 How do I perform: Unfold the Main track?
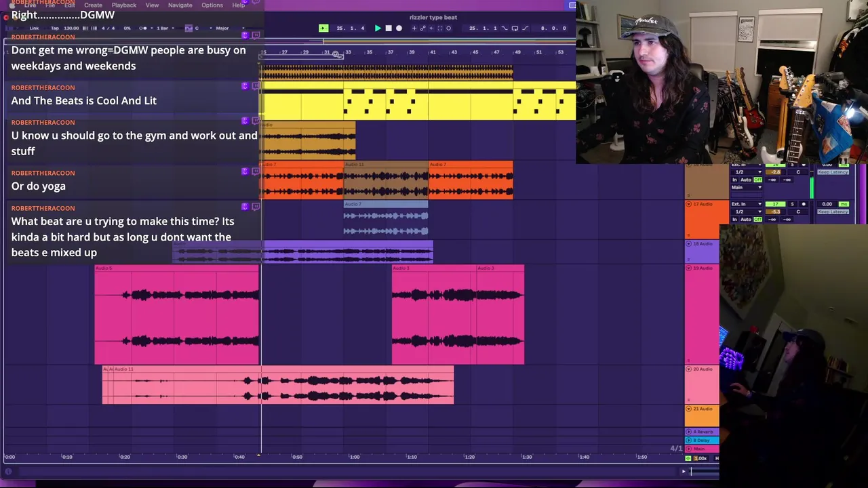pyautogui.click(x=689, y=449)
